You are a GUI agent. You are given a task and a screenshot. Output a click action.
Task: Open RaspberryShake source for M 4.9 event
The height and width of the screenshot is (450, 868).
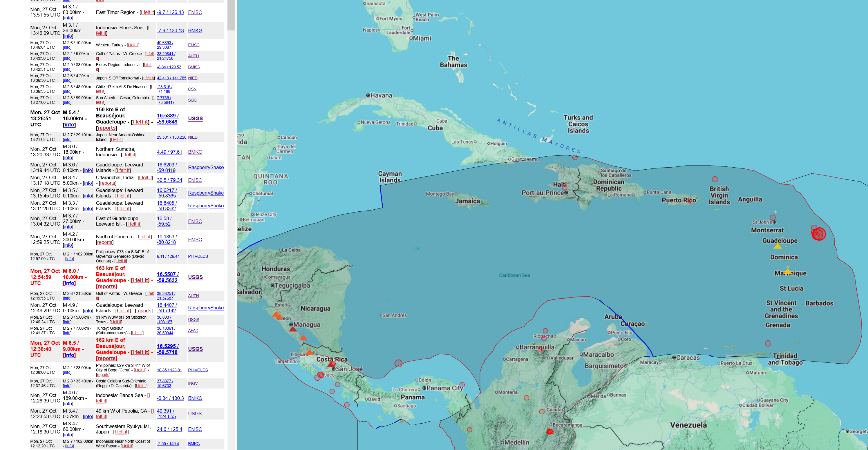point(206,308)
